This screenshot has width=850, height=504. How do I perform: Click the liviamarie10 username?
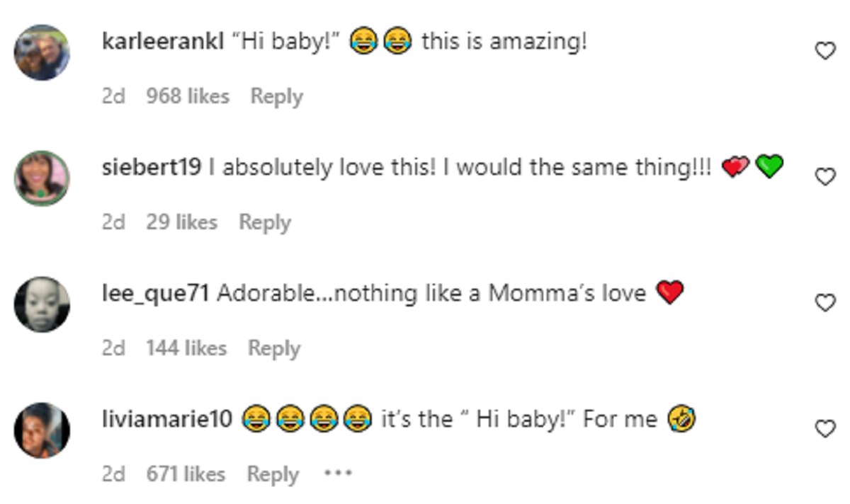click(x=167, y=419)
